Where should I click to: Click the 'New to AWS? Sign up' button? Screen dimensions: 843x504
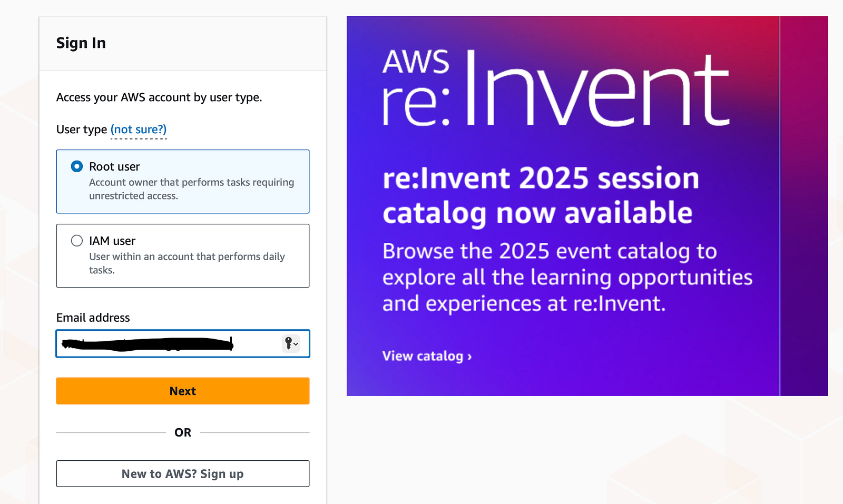pos(183,473)
